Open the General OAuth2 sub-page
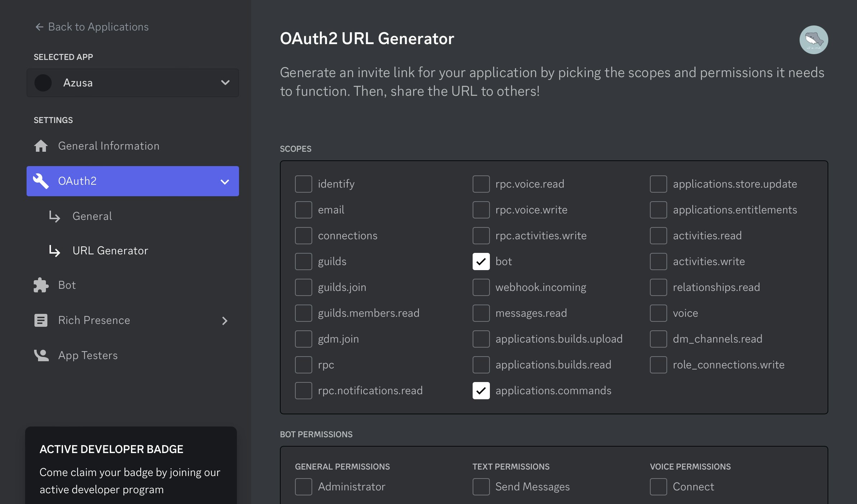857x504 pixels. 92,216
